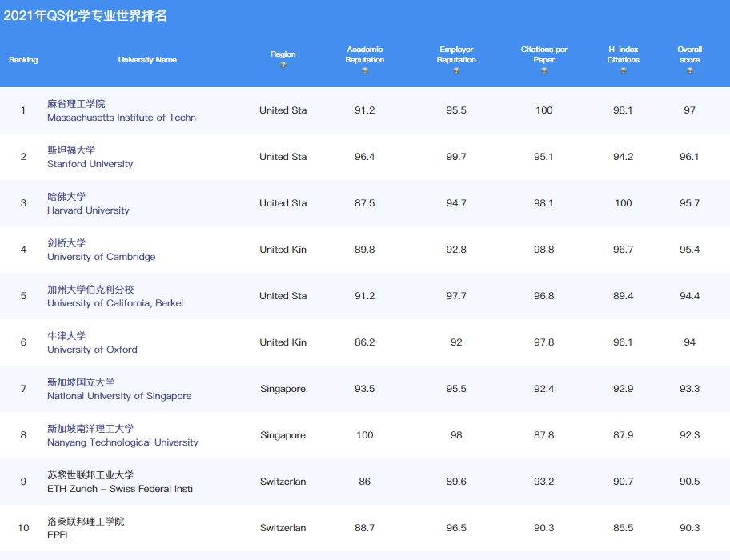This screenshot has width=730, height=560.
Task: Open the 新加坡国立大学 link
Action: pyautogui.click(x=81, y=382)
